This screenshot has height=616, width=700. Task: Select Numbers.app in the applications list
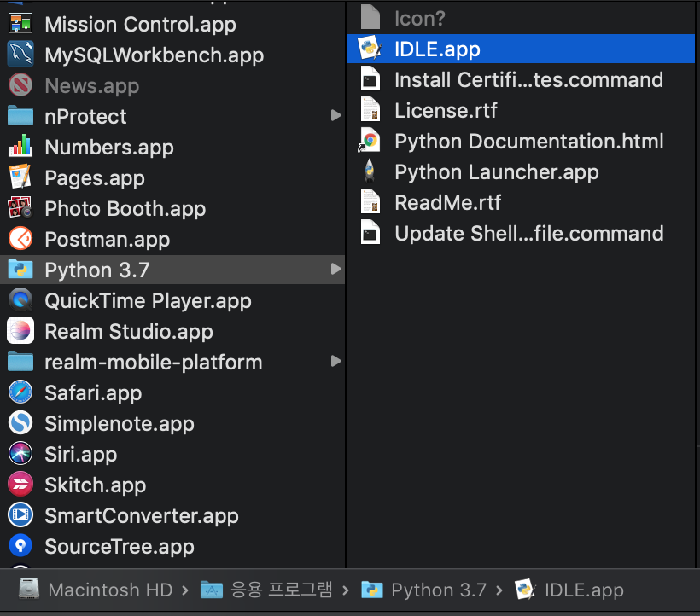[x=108, y=147]
